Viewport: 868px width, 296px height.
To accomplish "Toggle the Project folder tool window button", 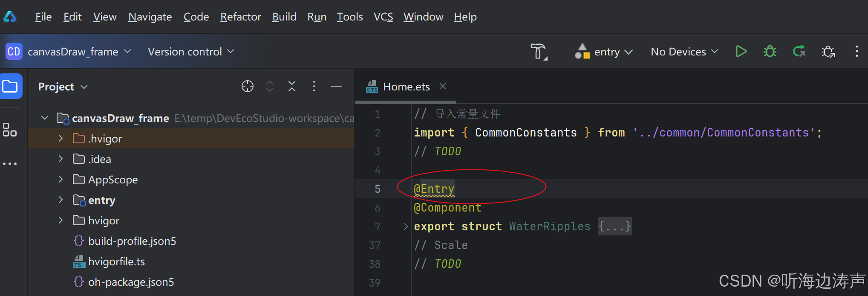I will click(x=10, y=87).
